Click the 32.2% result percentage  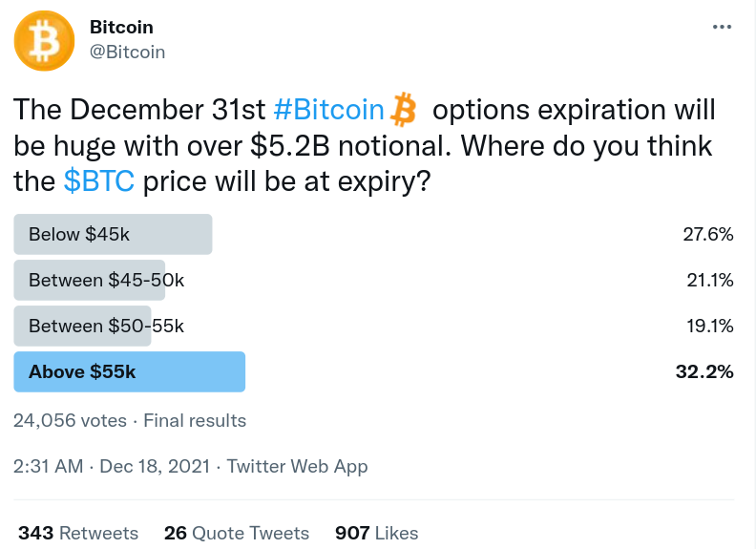[x=704, y=371]
